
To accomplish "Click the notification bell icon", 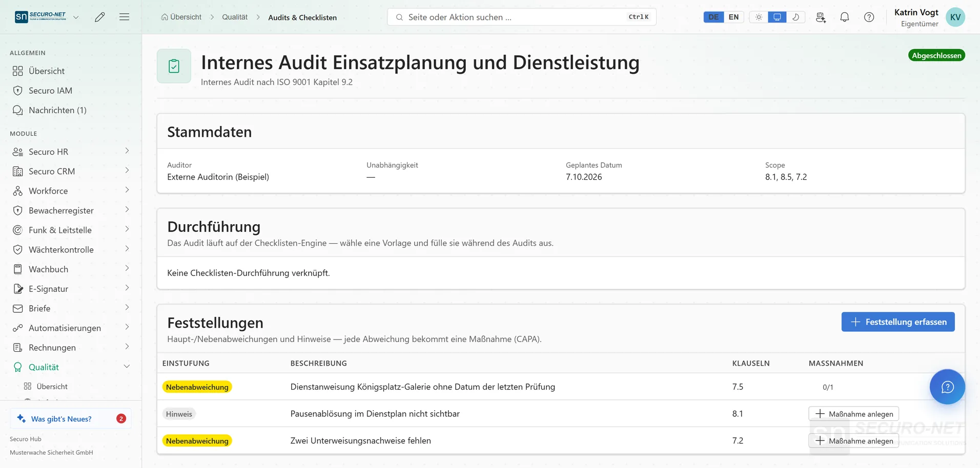I will point(845,17).
